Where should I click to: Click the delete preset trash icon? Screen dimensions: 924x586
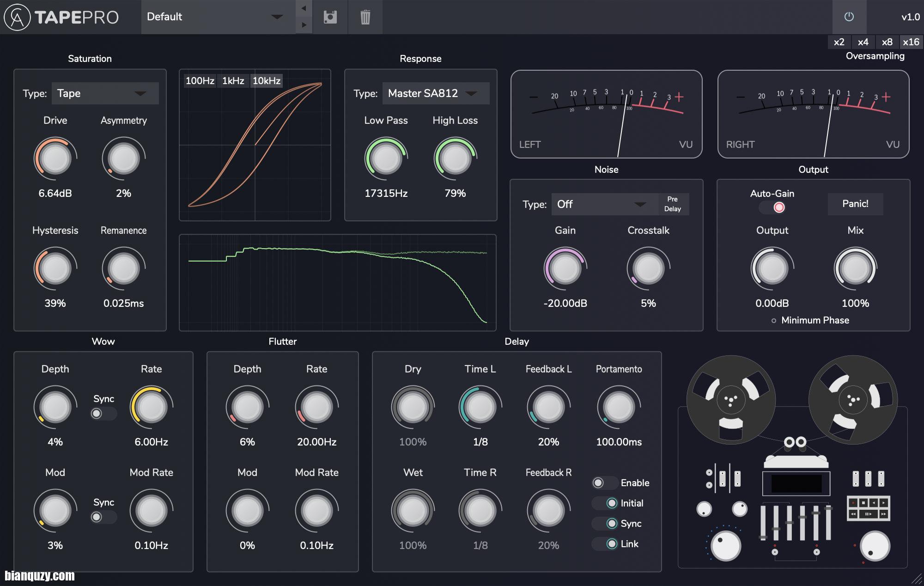click(365, 17)
